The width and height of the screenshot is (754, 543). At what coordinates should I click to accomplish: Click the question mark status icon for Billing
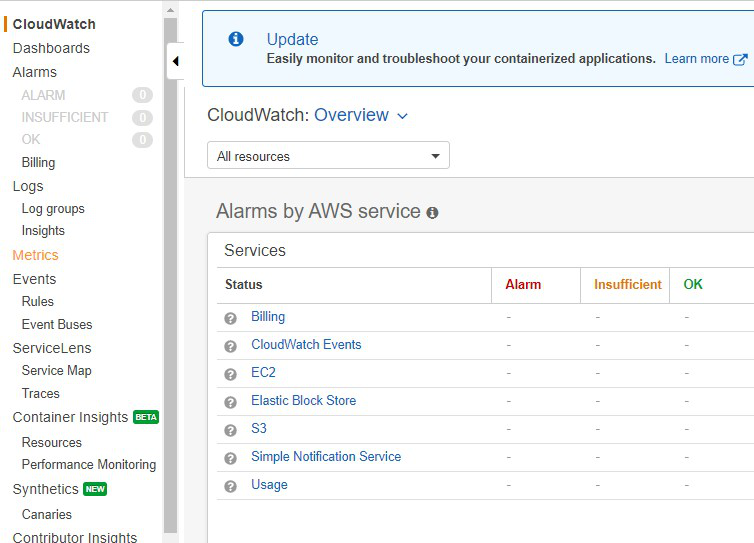tap(231, 318)
